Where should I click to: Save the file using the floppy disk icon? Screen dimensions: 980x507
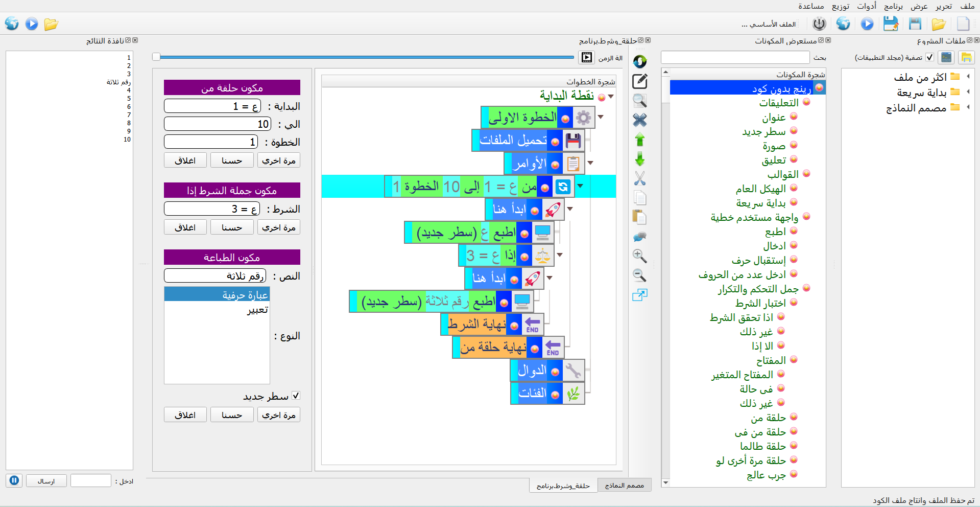(915, 24)
